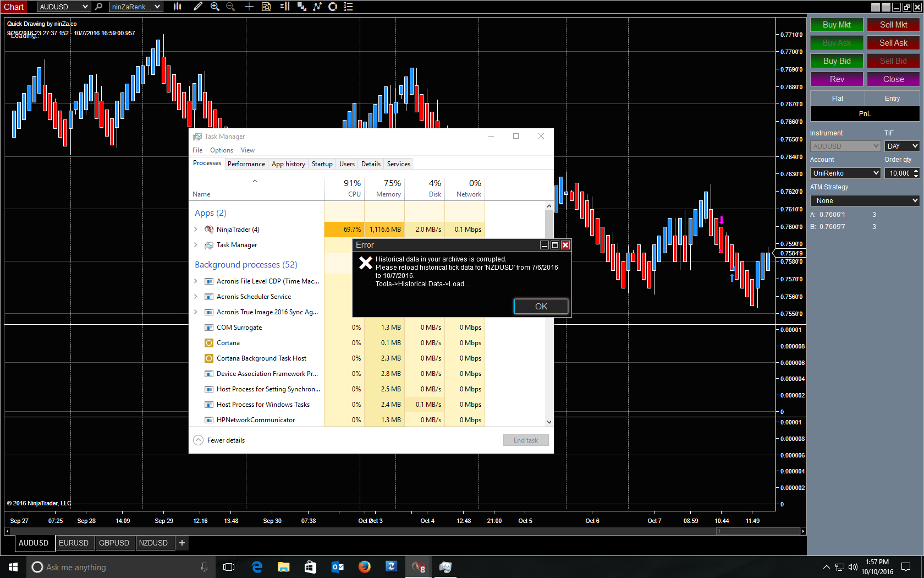Sort processes by the Memory column
The image size is (924, 578).
(384, 188)
